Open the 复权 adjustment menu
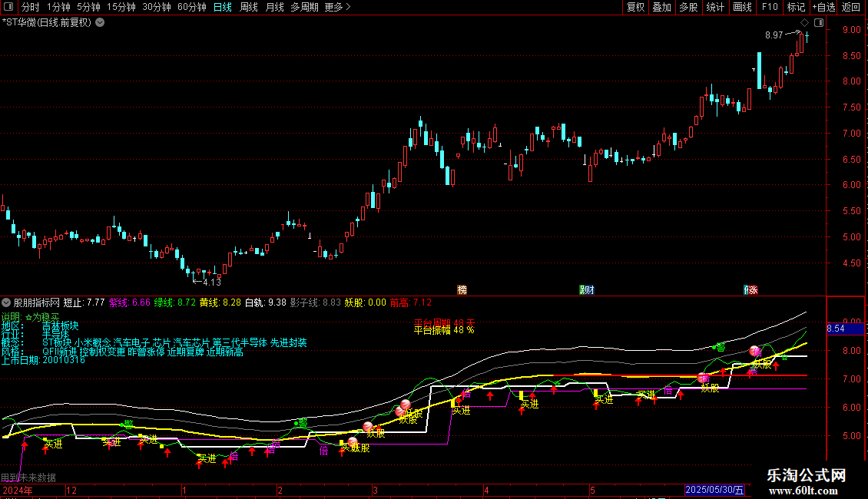868x499 pixels. click(635, 7)
